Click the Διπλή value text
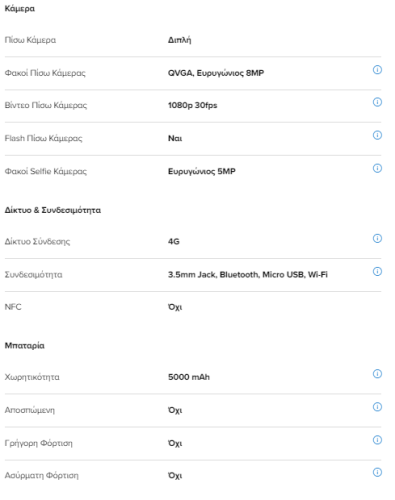395x500 pixels. 179,40
